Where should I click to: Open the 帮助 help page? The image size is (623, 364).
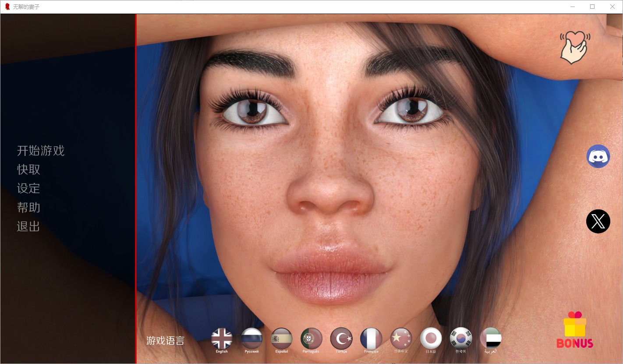[28, 207]
